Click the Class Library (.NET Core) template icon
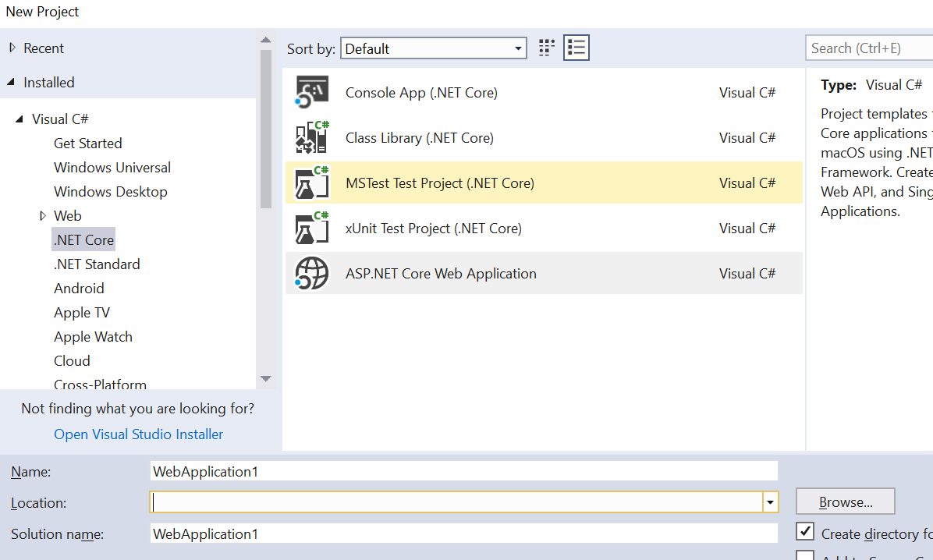 point(312,137)
